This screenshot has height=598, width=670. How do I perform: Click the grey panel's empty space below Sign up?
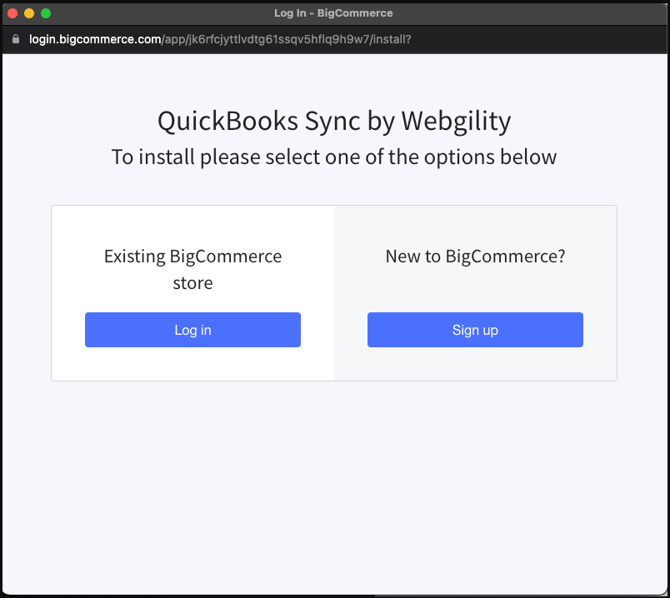[475, 364]
